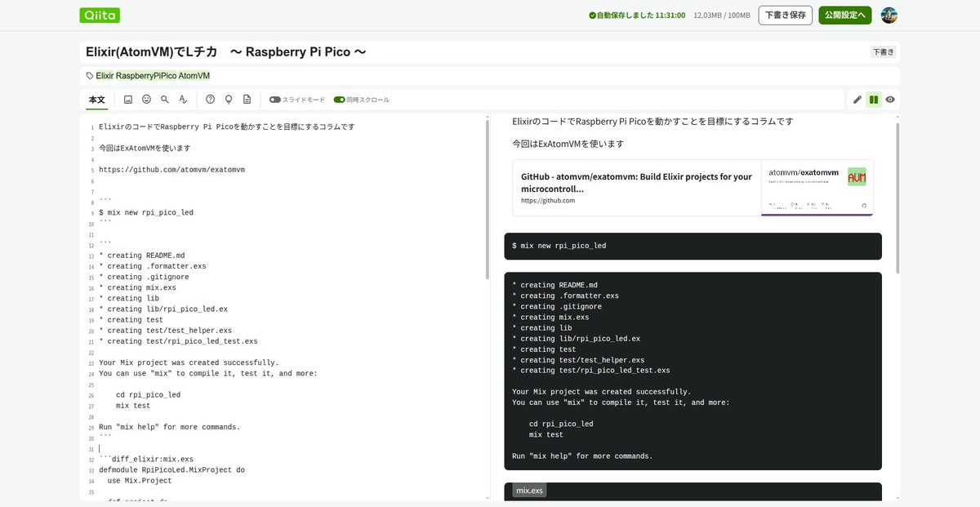The height and width of the screenshot is (507, 980).
Task: Click preview line '* creating lib/rpi_pico_led.ex'
Action: (576, 339)
